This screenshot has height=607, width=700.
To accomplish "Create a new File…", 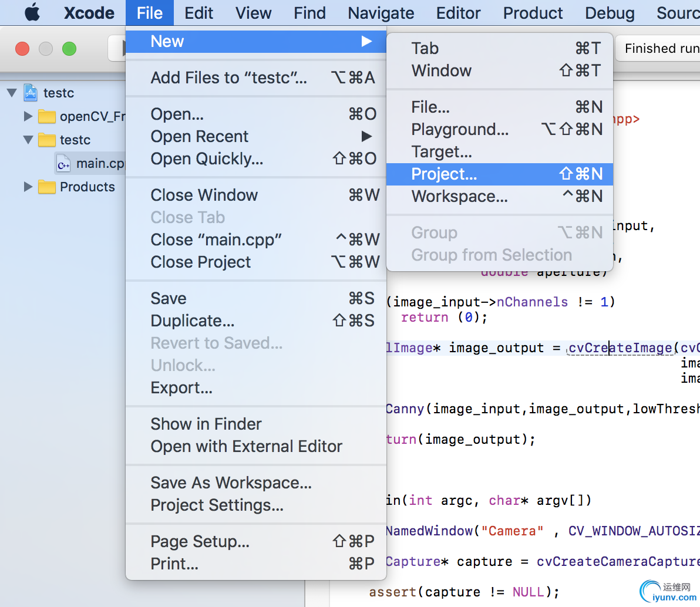I will click(x=500, y=107).
